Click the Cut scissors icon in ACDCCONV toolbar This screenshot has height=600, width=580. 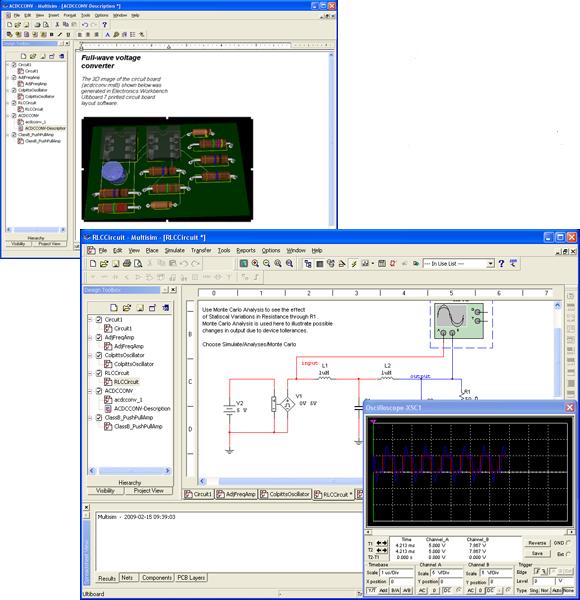(57, 25)
